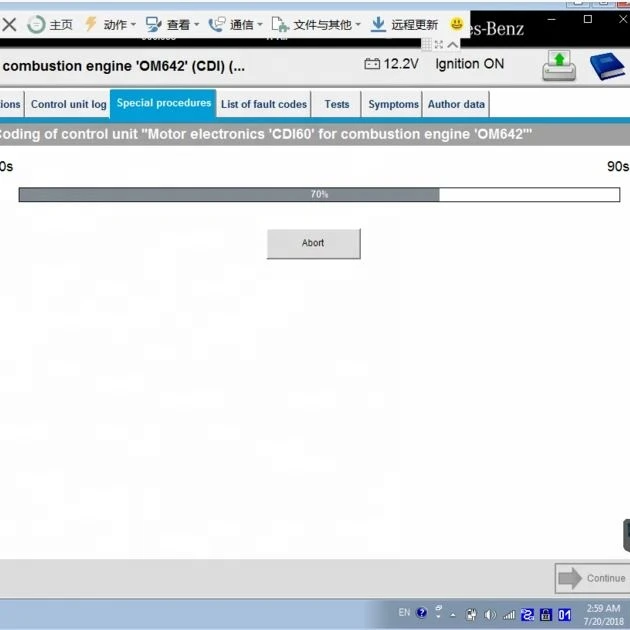Click the fullscreen arrows icon below the toolbar
Viewport: 630px width, 630px height.
(x=439, y=45)
